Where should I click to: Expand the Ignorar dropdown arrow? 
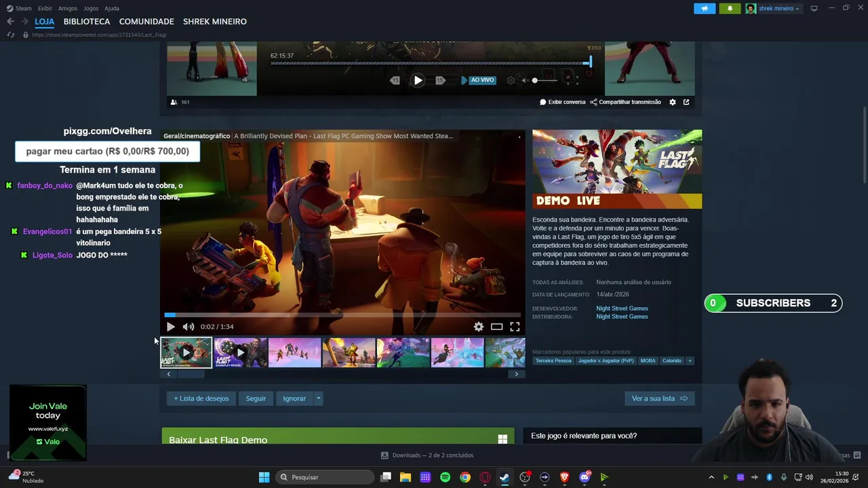pyautogui.click(x=318, y=399)
